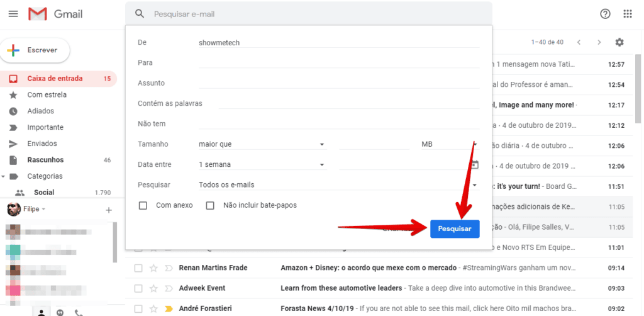Open the email received at 12:57

(563, 64)
